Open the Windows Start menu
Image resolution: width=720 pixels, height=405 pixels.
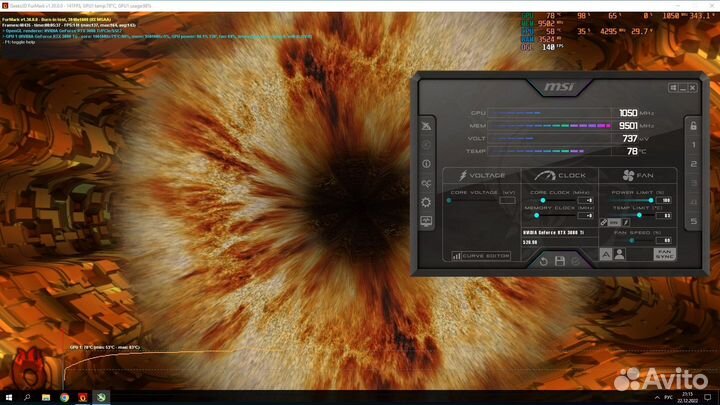click(8, 398)
